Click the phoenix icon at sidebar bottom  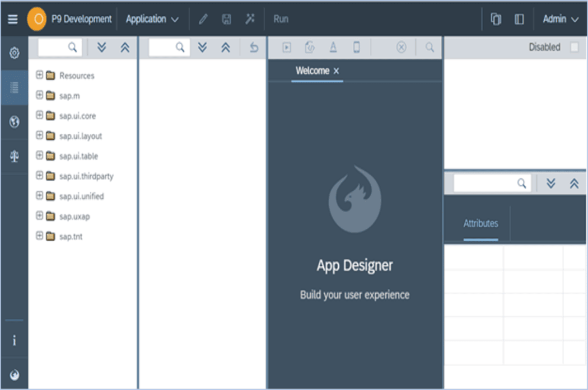[14, 375]
